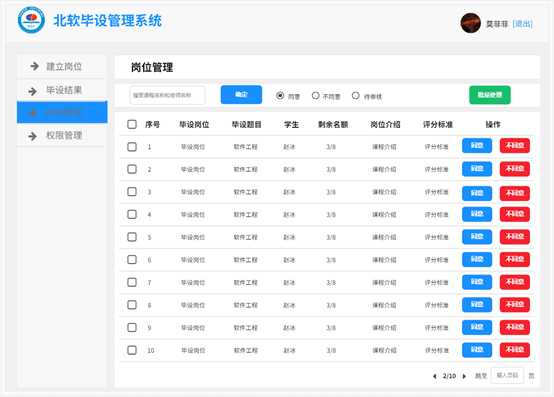The image size is (554, 397).
Task: Select the second radio option 不同意
Action: pos(316,96)
